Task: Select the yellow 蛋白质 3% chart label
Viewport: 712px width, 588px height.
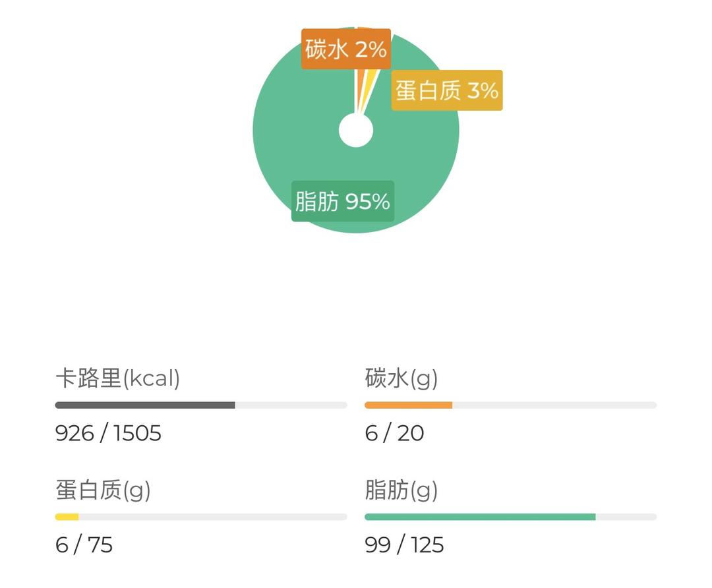Action: (x=446, y=90)
